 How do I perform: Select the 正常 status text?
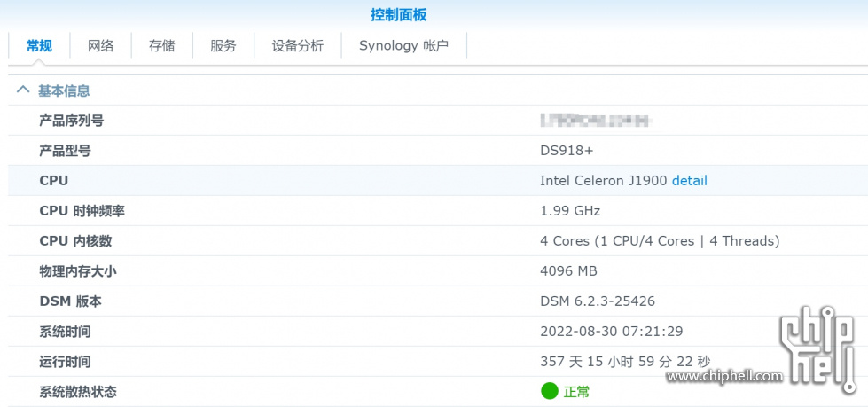click(x=577, y=392)
